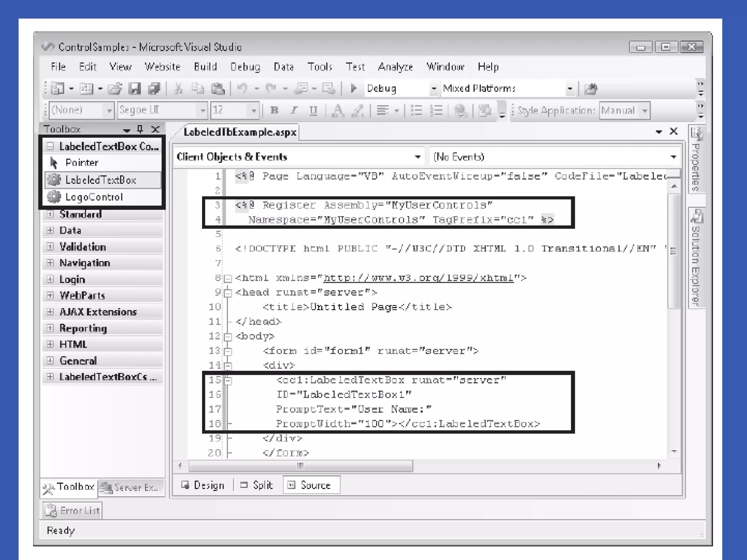Click the Save file toolbar icon

[x=135, y=88]
